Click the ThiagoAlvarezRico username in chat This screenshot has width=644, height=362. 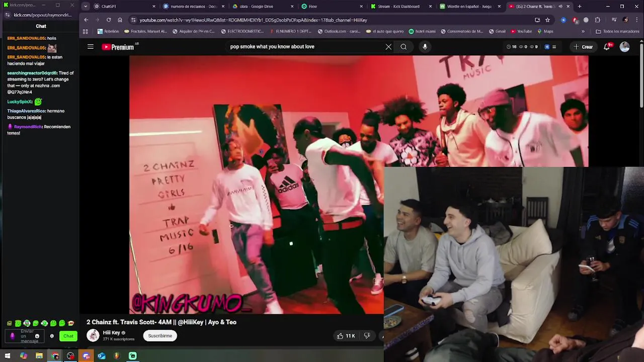[26, 111]
